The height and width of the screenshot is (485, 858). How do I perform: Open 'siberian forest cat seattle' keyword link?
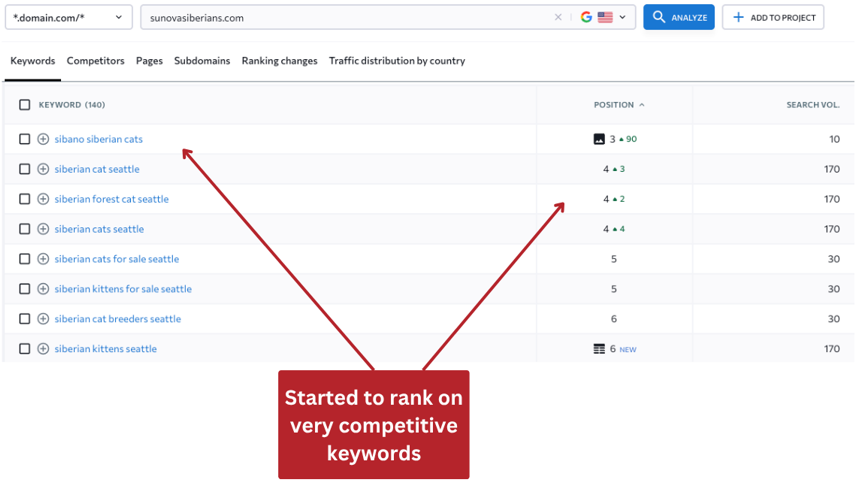pyautogui.click(x=112, y=199)
